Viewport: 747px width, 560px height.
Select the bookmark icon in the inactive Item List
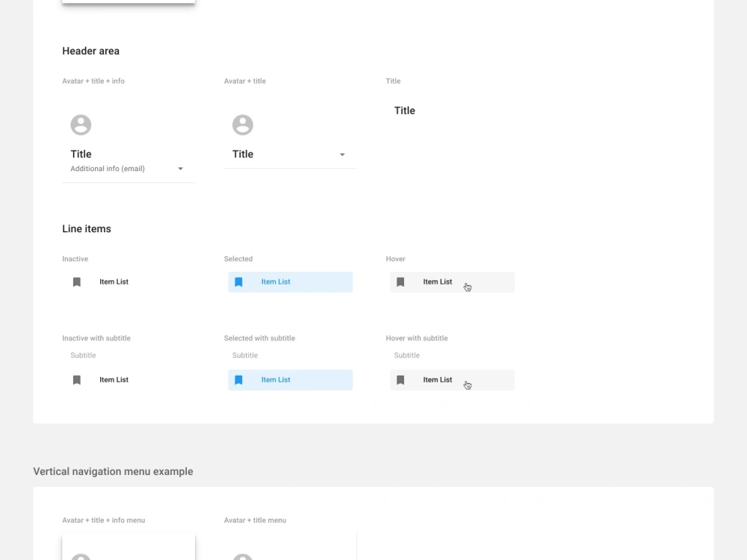[76, 281]
